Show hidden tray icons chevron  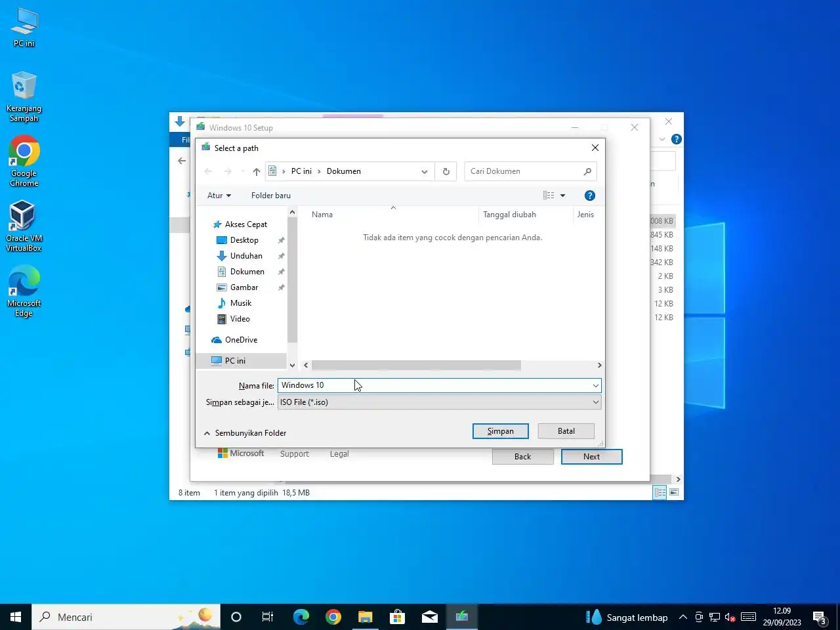(x=682, y=618)
